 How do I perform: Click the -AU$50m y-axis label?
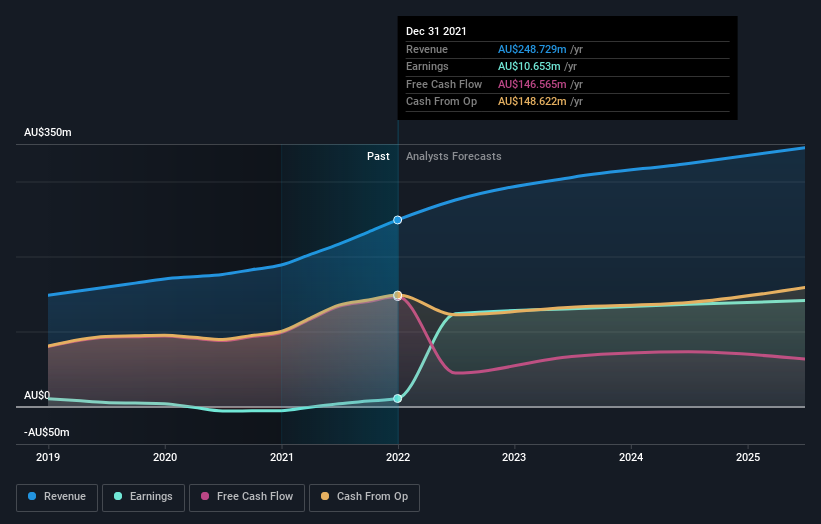point(47,432)
